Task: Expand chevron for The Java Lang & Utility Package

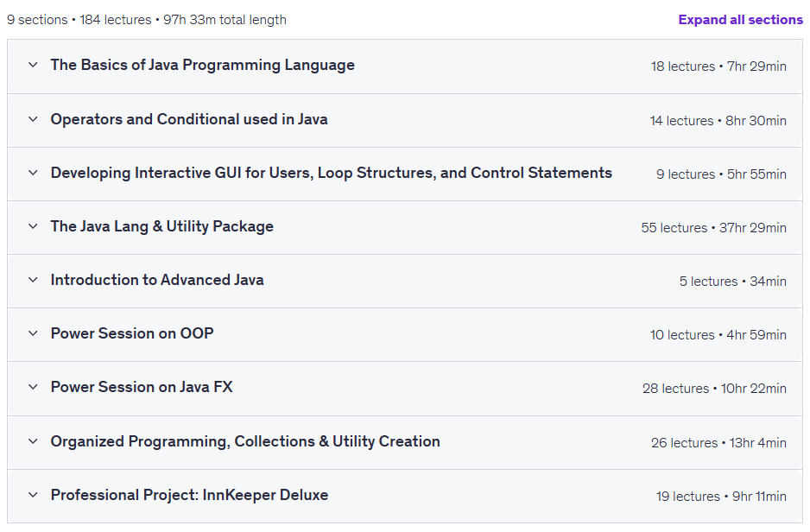Action: (x=33, y=226)
